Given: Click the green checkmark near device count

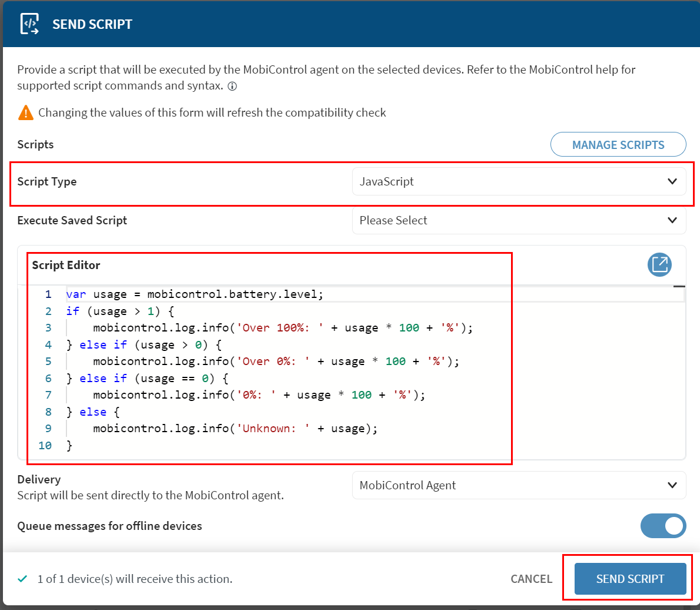Looking at the screenshot, I should (22, 579).
